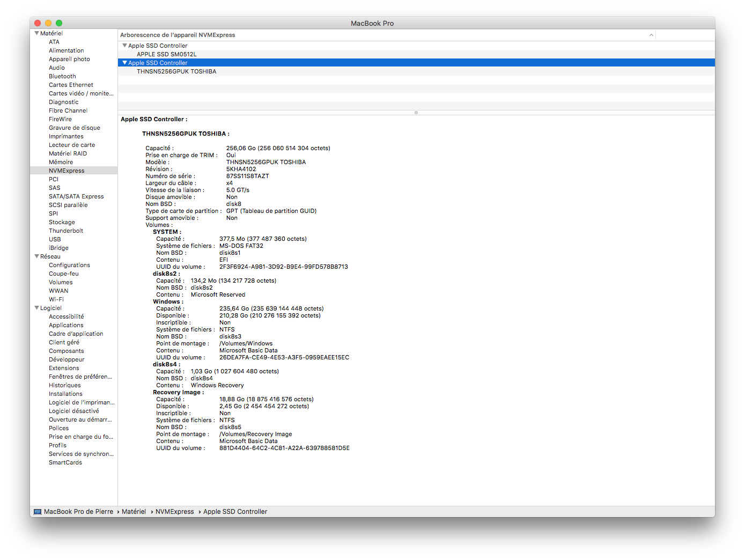Open USB entry in sidebar
This screenshot has height=560, width=745.
[55, 239]
